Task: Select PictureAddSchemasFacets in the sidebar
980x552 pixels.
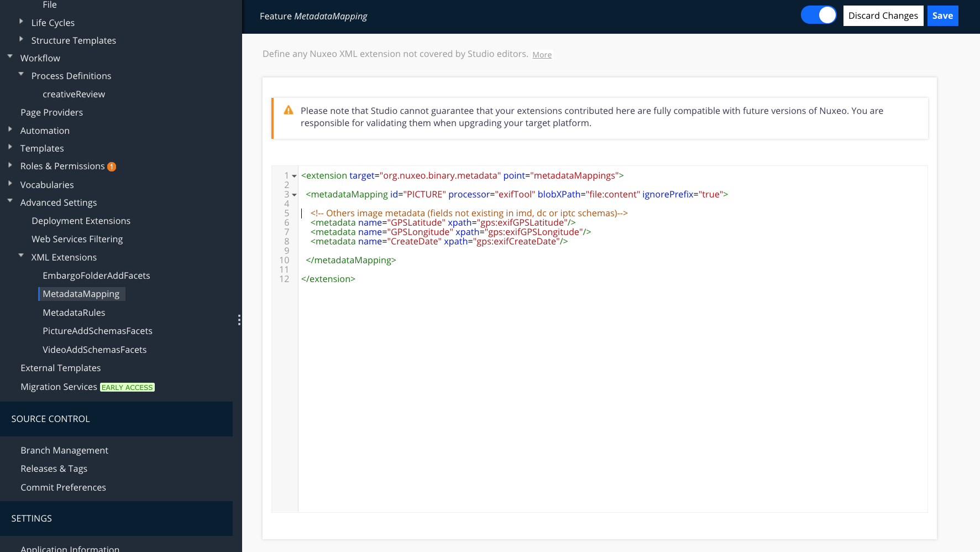Action: 97,331
